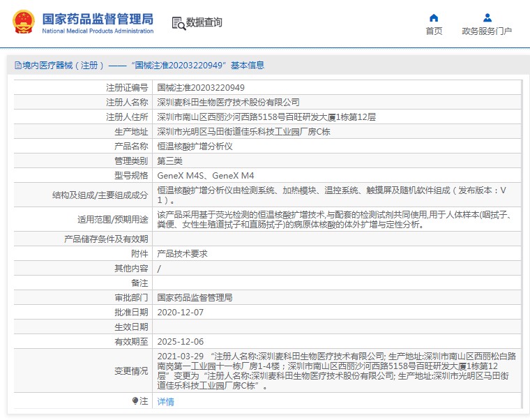
Task: Click the approval date 2020-12-07
Action: [181, 312]
